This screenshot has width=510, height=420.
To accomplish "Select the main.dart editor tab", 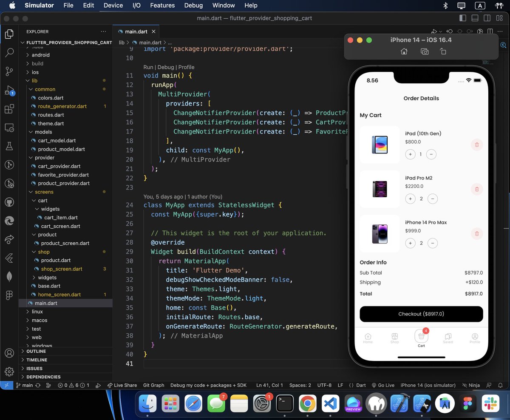I will 136,31.
